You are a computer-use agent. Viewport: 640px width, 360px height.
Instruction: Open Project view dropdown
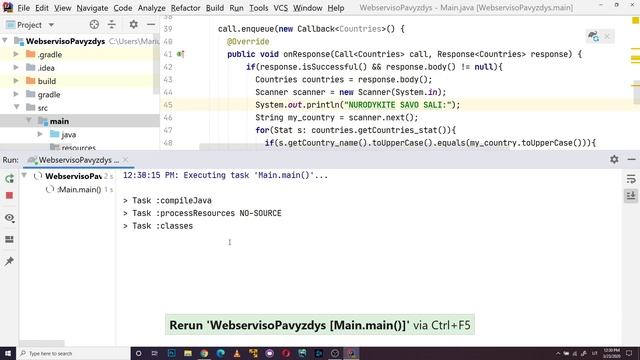[x=51, y=25]
